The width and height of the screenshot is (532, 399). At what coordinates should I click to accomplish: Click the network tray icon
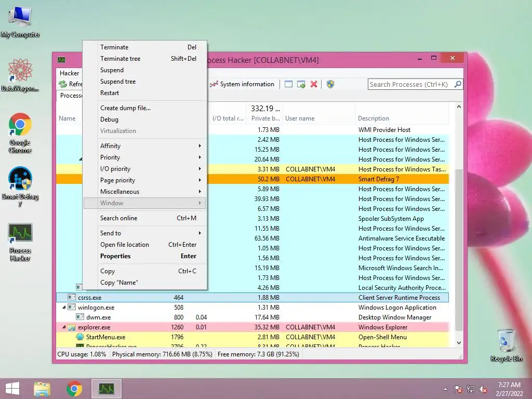tap(471, 389)
